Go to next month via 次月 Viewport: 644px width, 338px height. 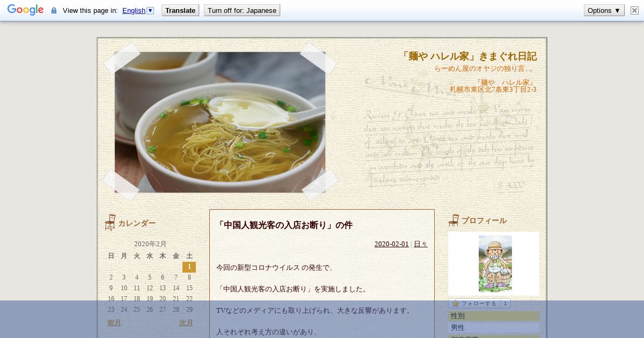coord(186,323)
